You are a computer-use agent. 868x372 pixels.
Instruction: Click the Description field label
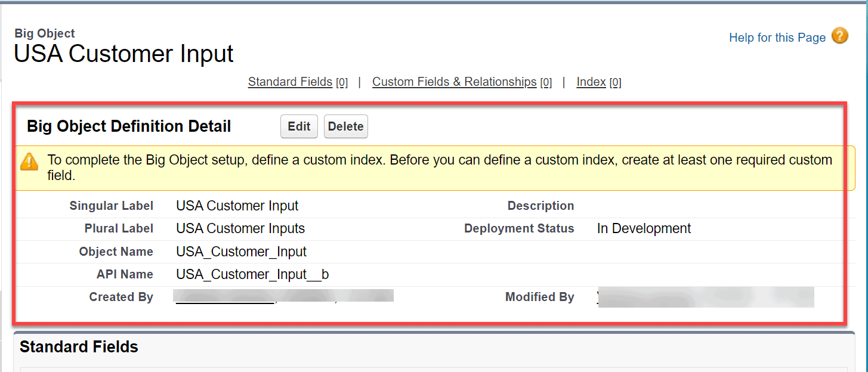[x=540, y=206]
